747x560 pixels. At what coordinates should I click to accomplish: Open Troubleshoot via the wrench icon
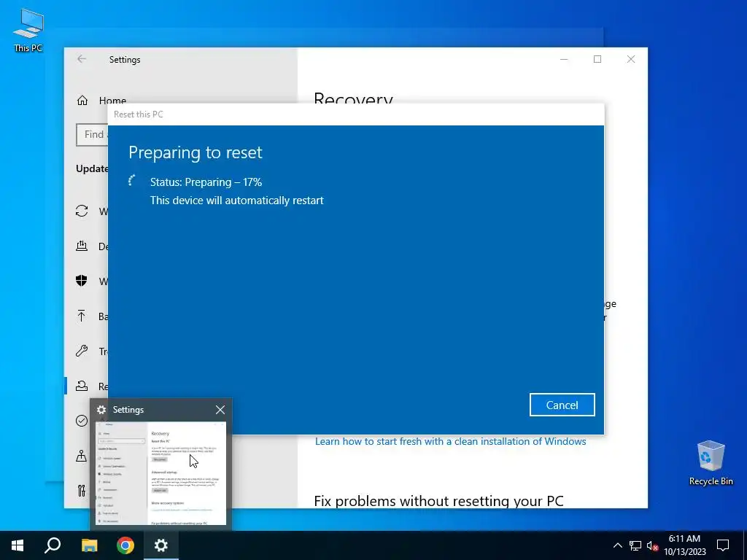pos(82,351)
